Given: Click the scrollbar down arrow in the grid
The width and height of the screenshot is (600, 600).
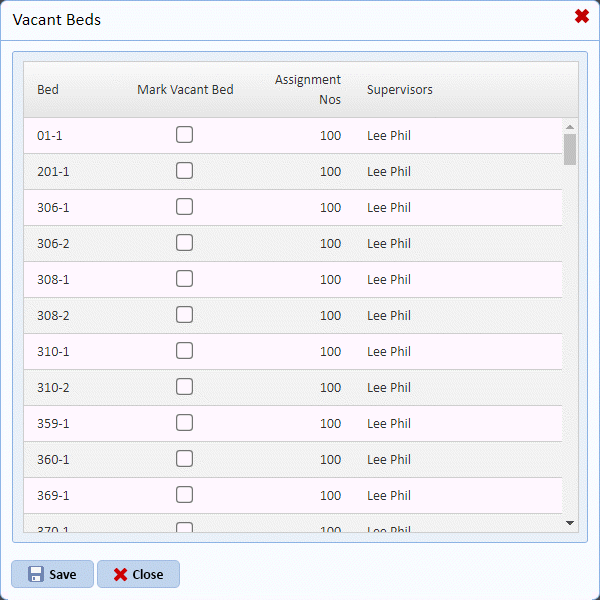Looking at the screenshot, I should (x=570, y=523).
